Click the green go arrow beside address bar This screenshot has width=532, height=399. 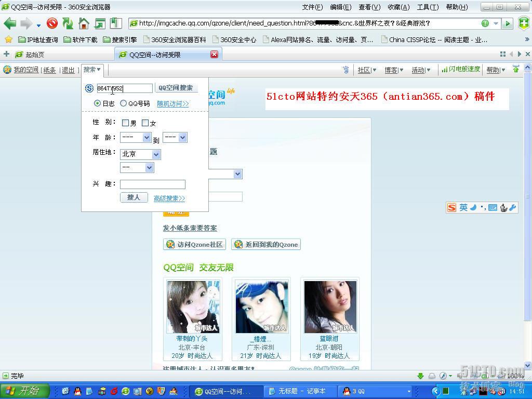tap(507, 23)
